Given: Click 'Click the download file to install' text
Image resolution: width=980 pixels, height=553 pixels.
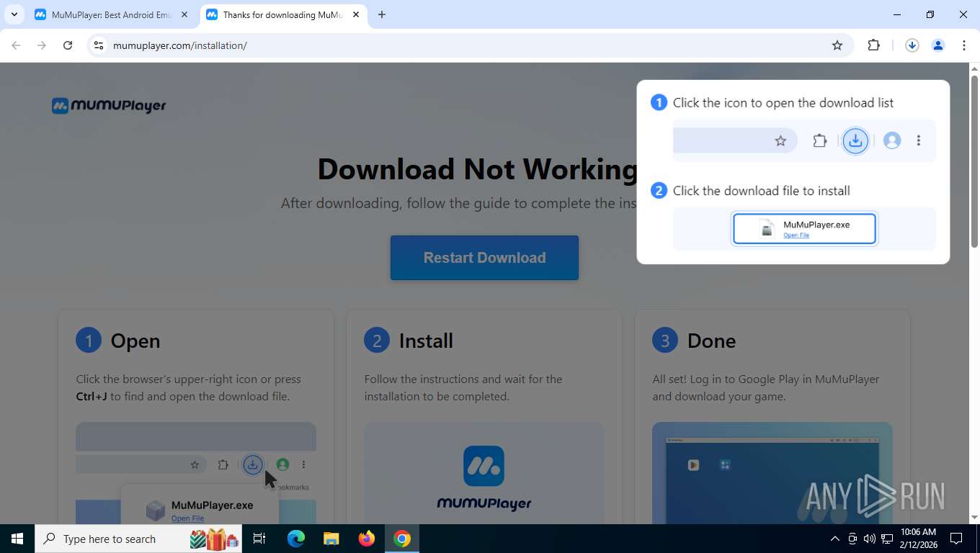Looking at the screenshot, I should [x=762, y=191].
